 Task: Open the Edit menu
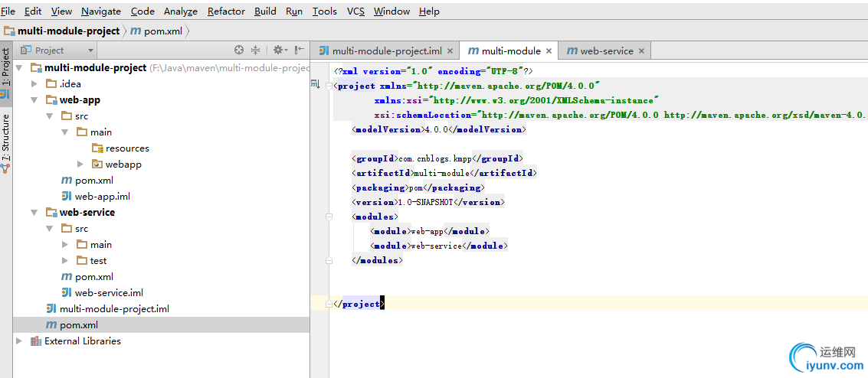click(x=33, y=11)
